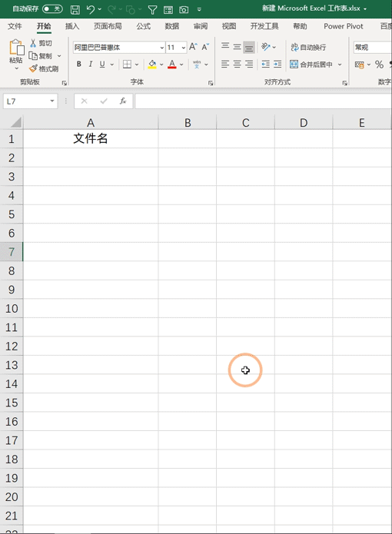Customize Quick Access Toolbar arrow

pos(199,10)
